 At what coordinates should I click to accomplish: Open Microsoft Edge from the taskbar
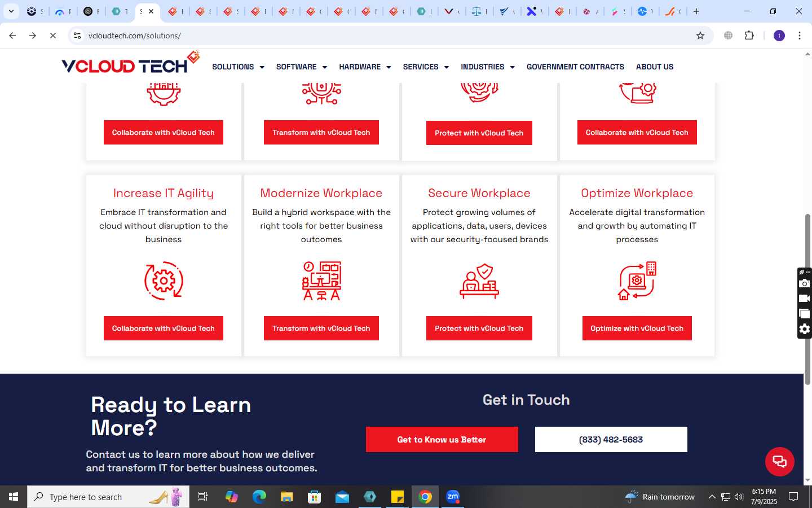259,497
